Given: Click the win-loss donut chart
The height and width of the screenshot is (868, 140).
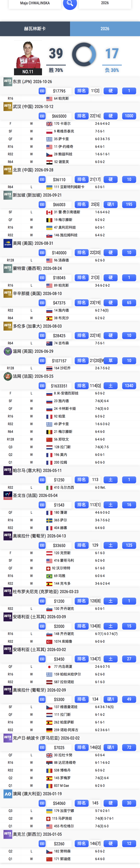Looking at the screenshot, I should (x=84, y=54).
